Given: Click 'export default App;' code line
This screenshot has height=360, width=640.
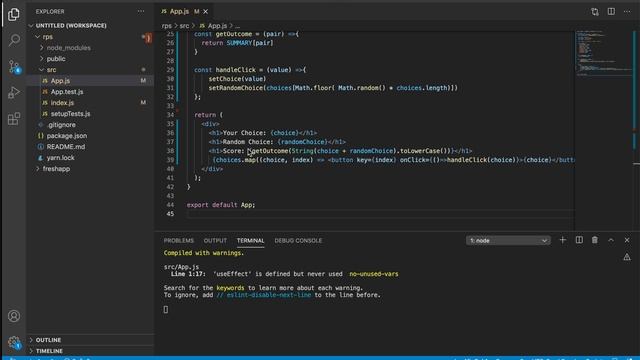Looking at the screenshot, I should click(x=221, y=205).
